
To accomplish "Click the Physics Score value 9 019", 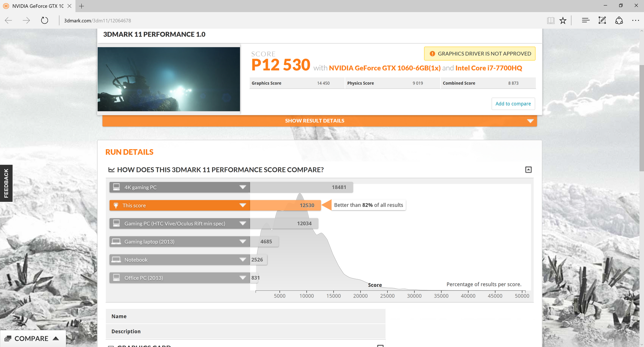I will [x=418, y=83].
